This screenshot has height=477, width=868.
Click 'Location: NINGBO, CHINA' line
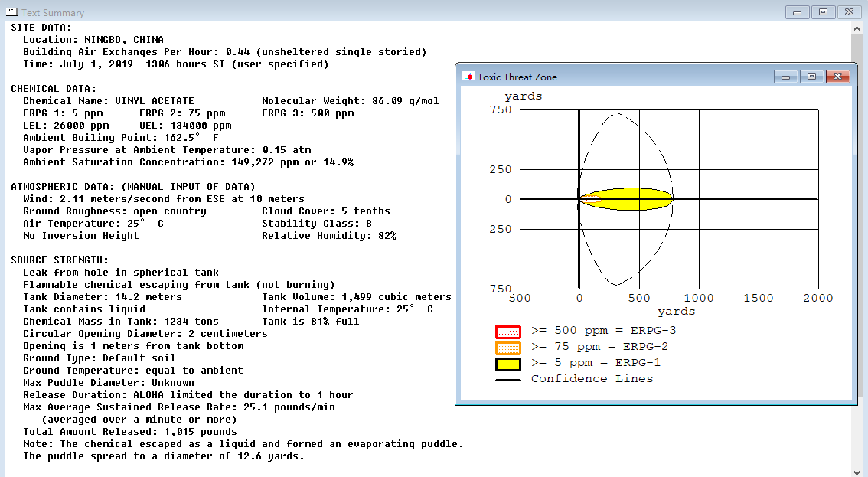pyautogui.click(x=93, y=39)
